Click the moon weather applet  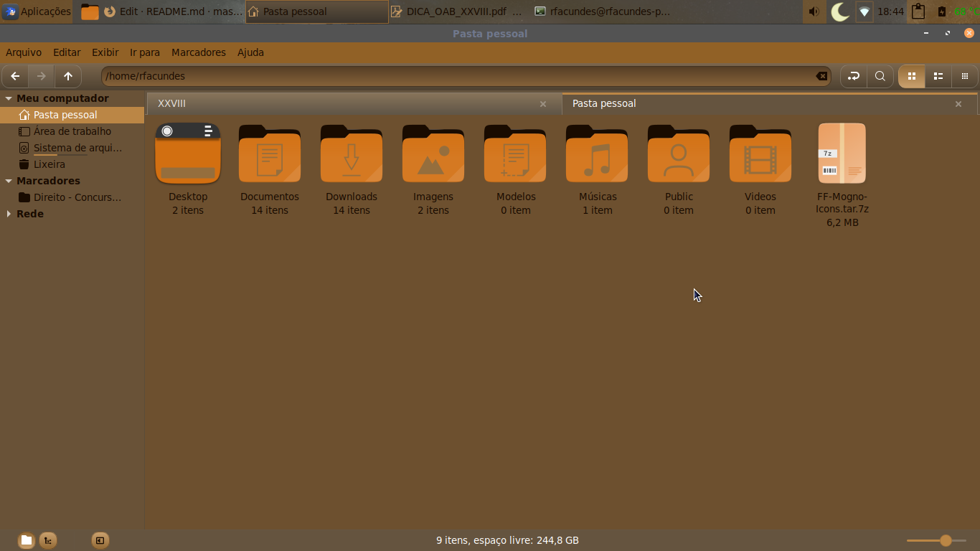[x=840, y=11]
